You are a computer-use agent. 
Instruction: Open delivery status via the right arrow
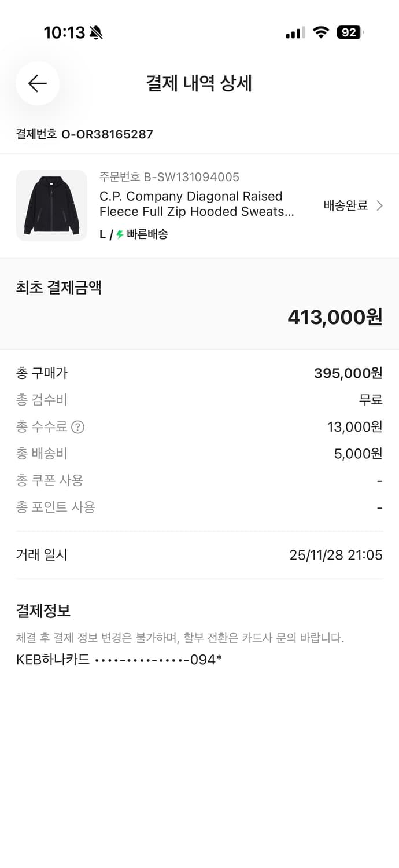tap(379, 205)
